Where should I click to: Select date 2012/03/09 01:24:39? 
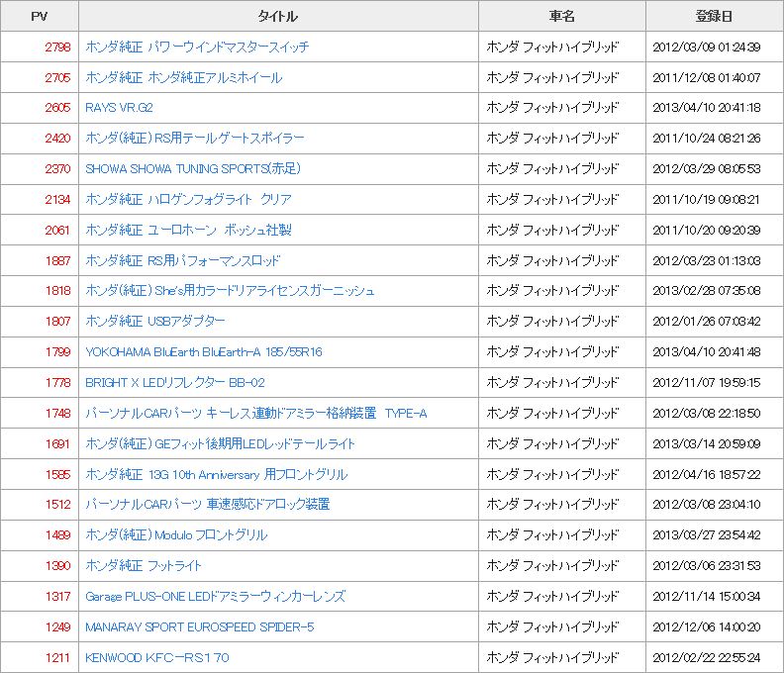tap(707, 47)
